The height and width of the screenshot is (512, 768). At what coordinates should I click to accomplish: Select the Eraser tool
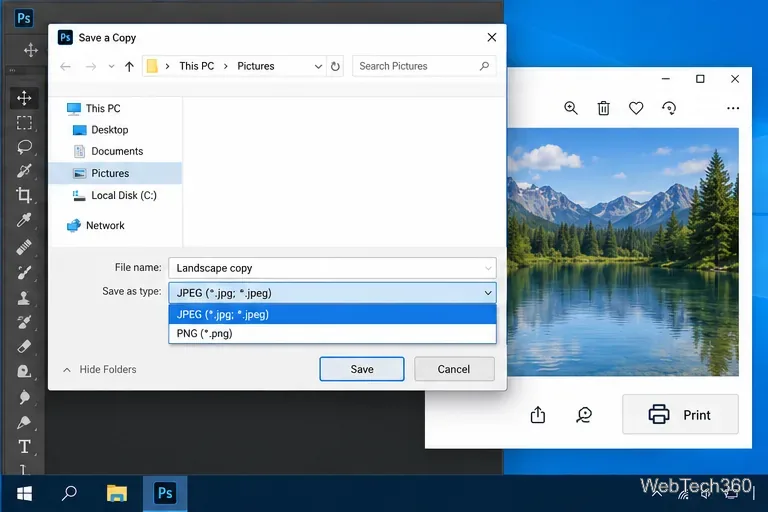(24, 346)
